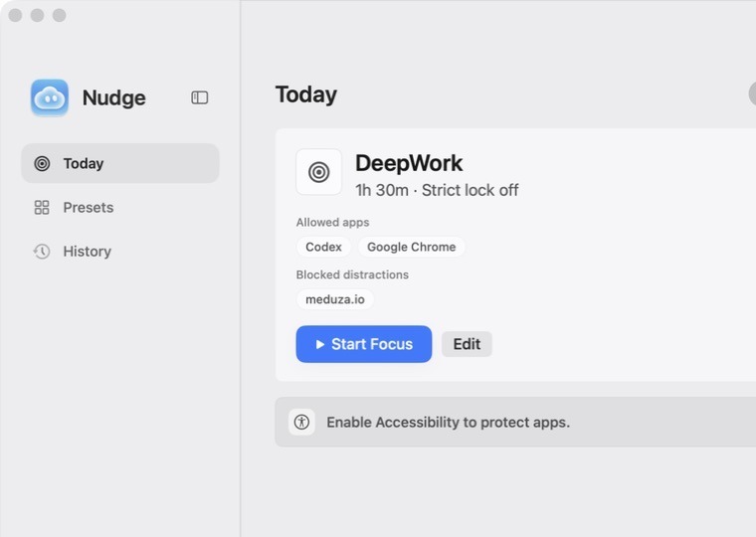The width and height of the screenshot is (756, 537).
Task: Select the meduza.io blocked site chip
Action: tap(335, 299)
